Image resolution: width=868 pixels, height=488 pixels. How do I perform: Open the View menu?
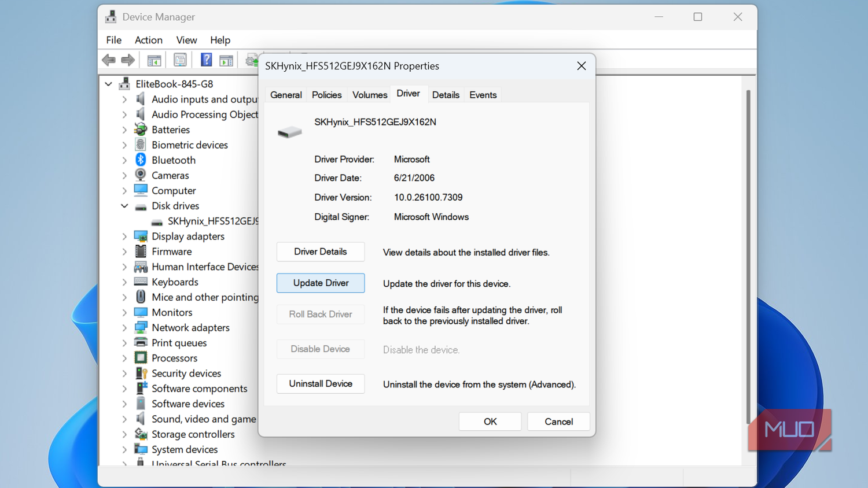tap(186, 40)
